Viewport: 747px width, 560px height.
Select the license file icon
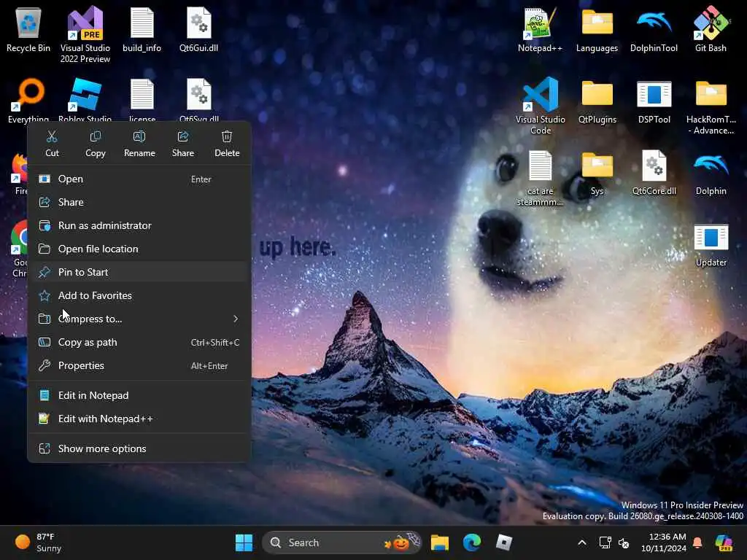click(142, 100)
